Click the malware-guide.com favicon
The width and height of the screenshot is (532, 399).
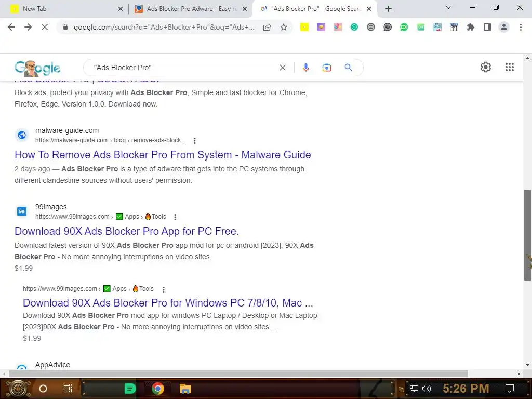pos(22,135)
